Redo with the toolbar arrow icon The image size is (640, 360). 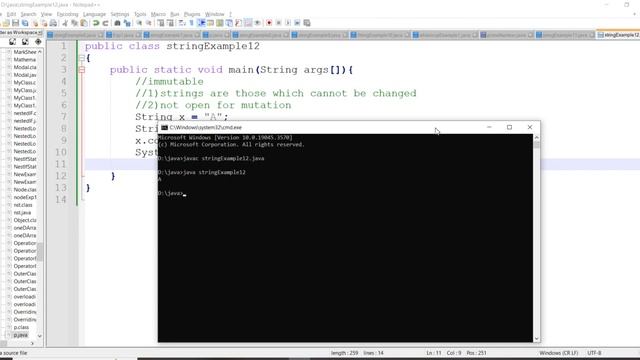click(105, 23)
